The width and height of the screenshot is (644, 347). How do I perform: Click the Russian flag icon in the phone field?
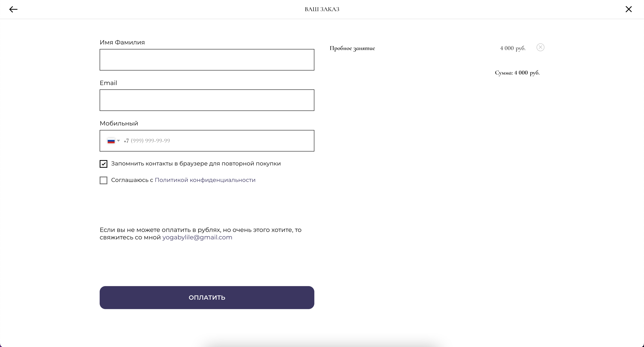pos(111,141)
